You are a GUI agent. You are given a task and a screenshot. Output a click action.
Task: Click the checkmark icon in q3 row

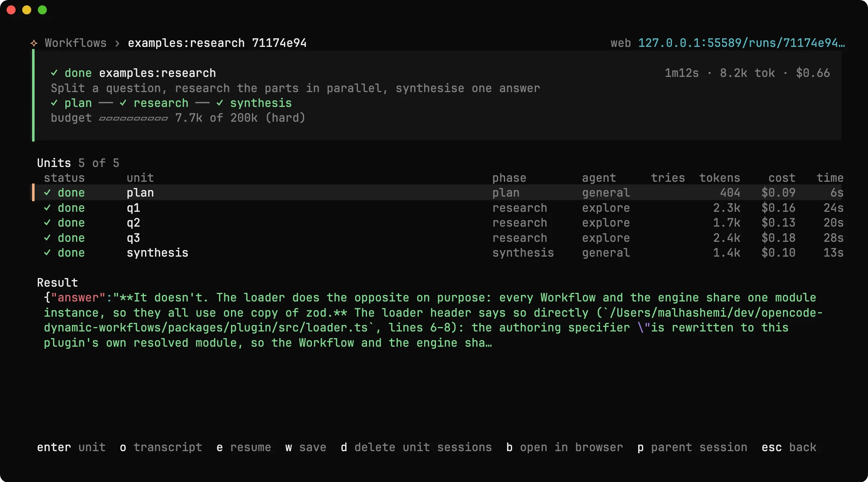[47, 238]
